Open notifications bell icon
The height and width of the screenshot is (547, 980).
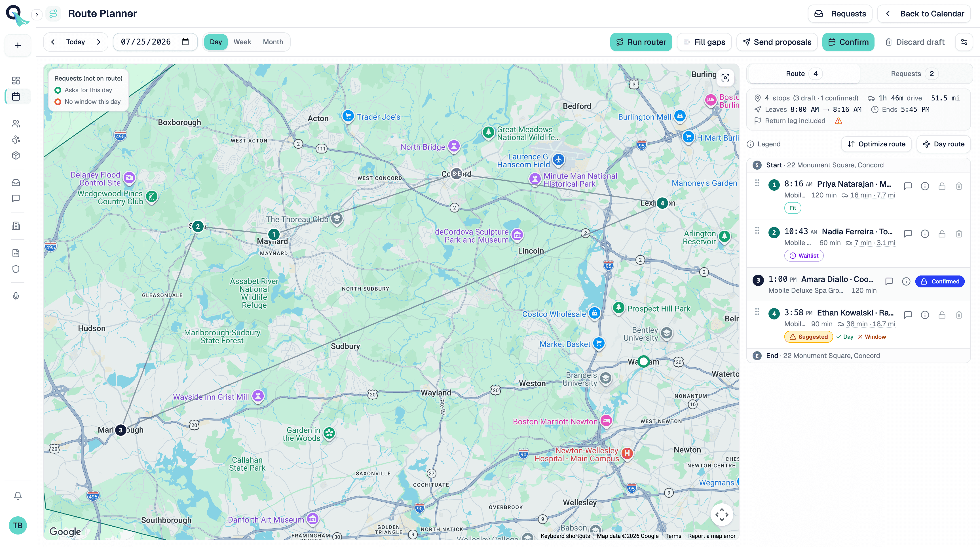click(x=18, y=496)
